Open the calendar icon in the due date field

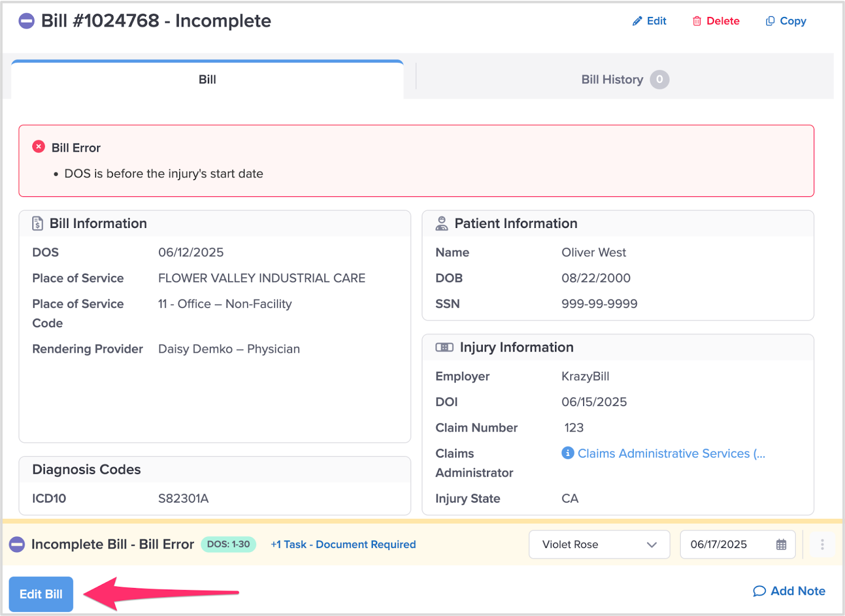[x=781, y=545]
